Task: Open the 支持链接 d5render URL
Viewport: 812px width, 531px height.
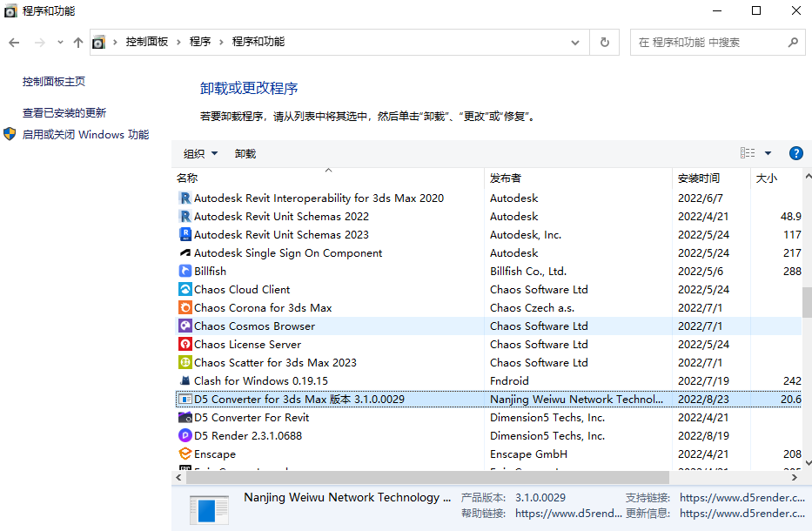Action: 742,497
